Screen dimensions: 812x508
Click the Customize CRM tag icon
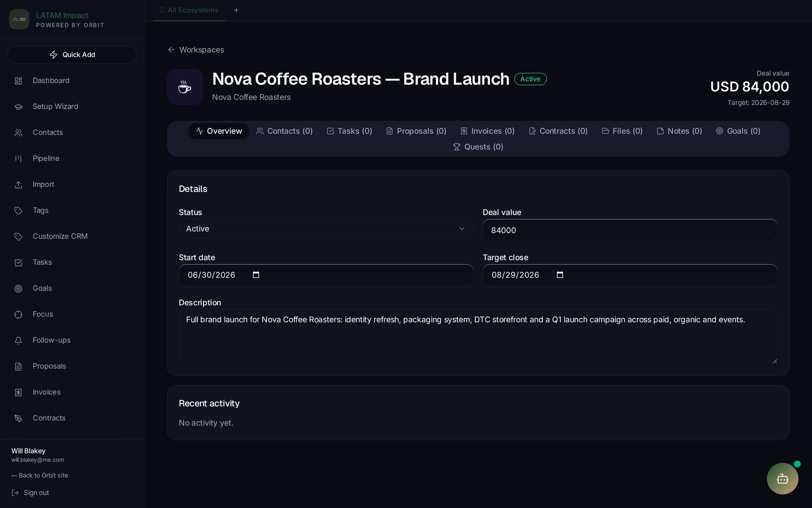pos(18,237)
